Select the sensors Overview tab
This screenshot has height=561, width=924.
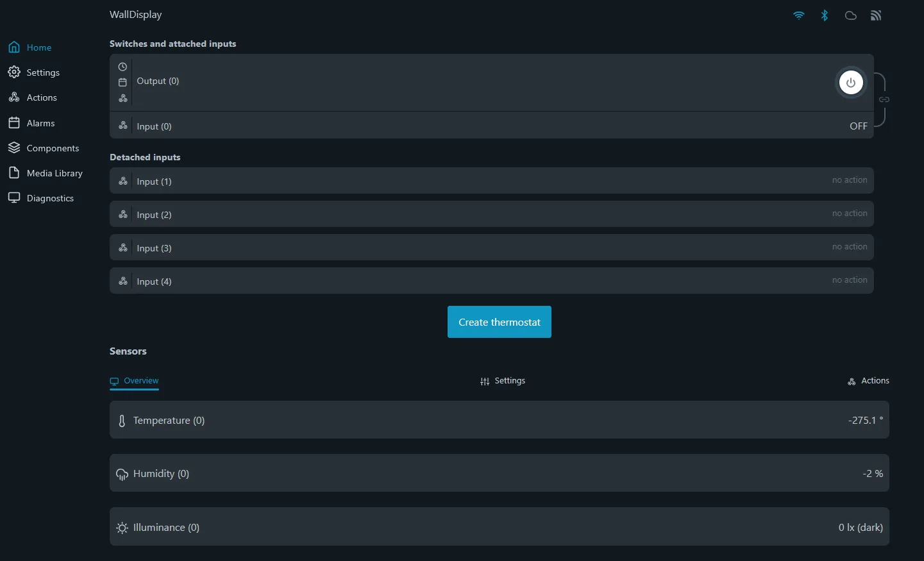(134, 381)
